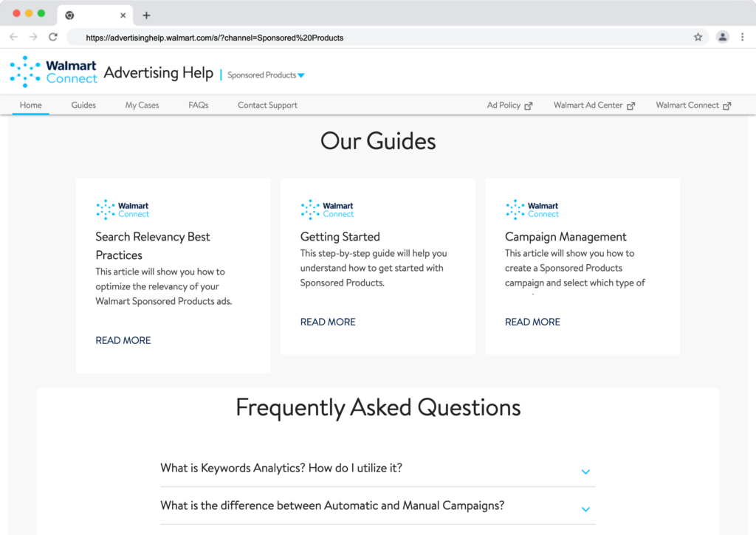The image size is (756, 535).
Task: Click the Walmart Ad Center external link icon
Action: (630, 106)
